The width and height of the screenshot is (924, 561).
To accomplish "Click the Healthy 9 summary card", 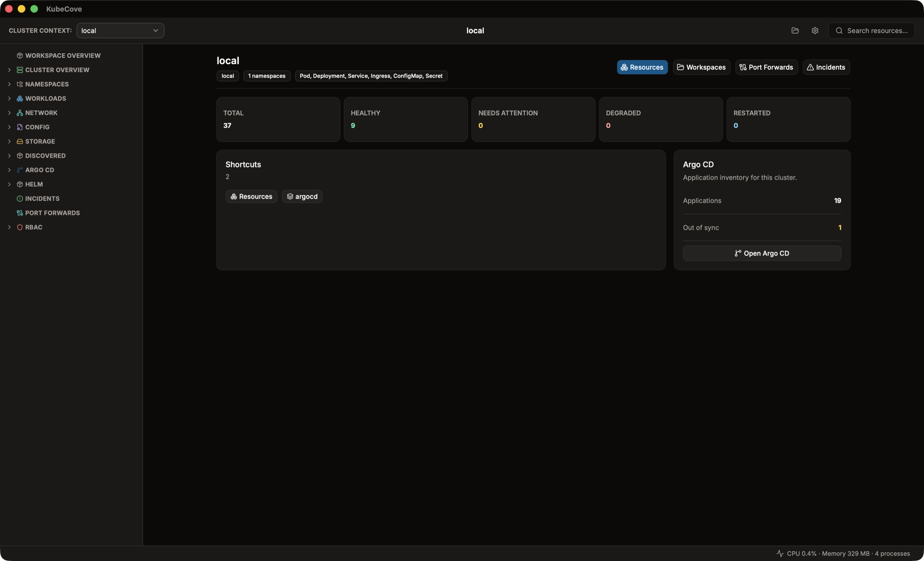I will tap(406, 119).
